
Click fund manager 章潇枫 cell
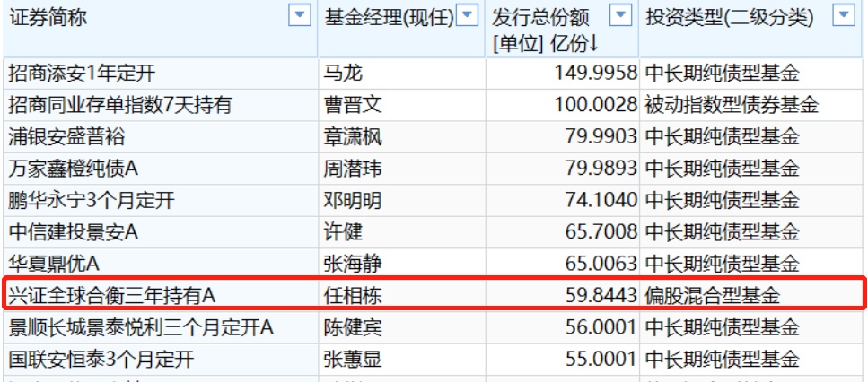(x=353, y=136)
